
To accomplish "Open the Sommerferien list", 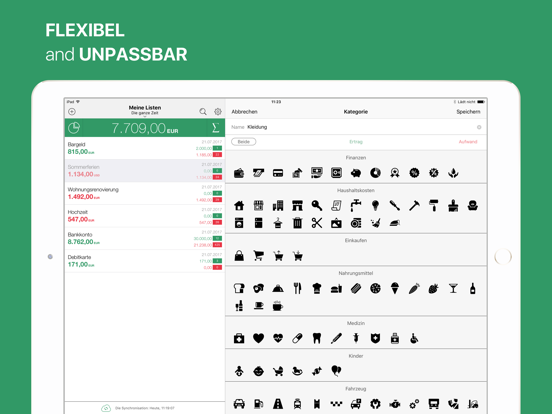I will click(x=145, y=171).
